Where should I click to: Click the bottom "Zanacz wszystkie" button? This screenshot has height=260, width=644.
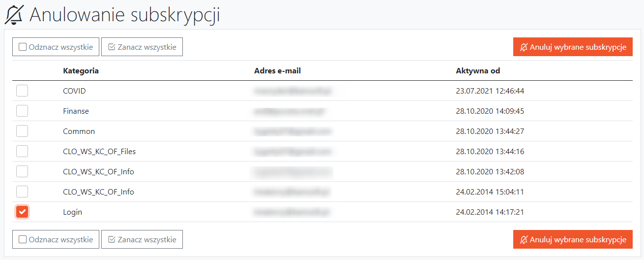(x=142, y=240)
